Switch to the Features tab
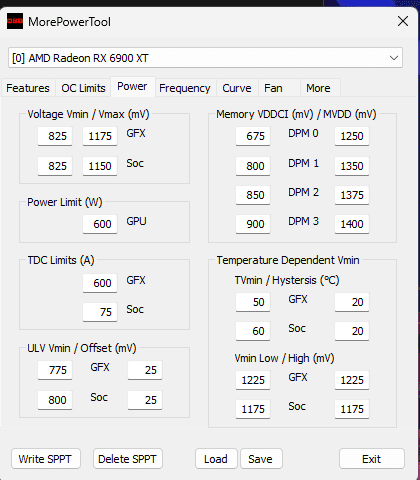 pyautogui.click(x=28, y=88)
